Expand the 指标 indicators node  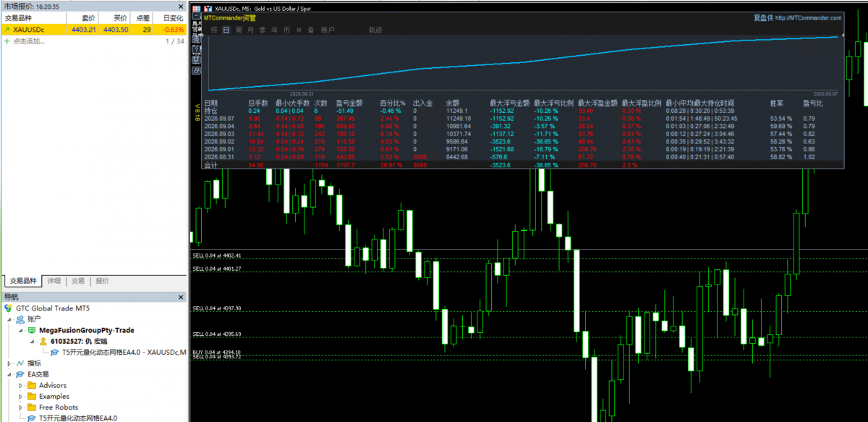(x=9, y=363)
